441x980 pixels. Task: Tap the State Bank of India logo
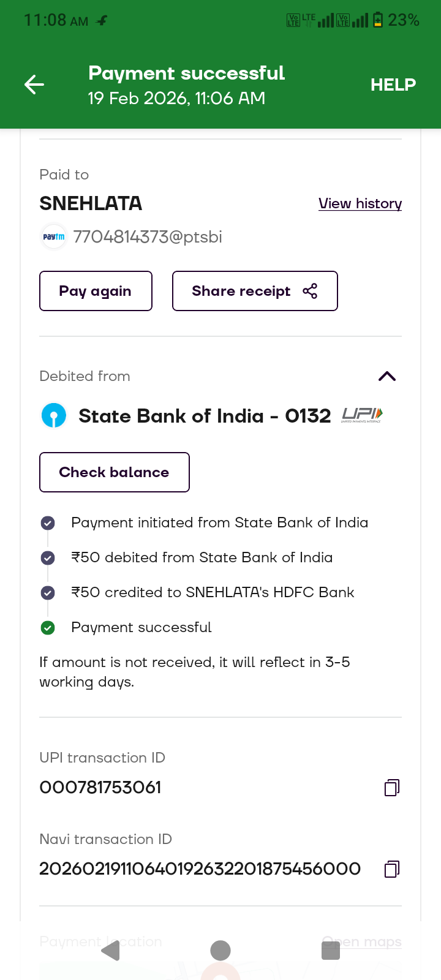(54, 416)
